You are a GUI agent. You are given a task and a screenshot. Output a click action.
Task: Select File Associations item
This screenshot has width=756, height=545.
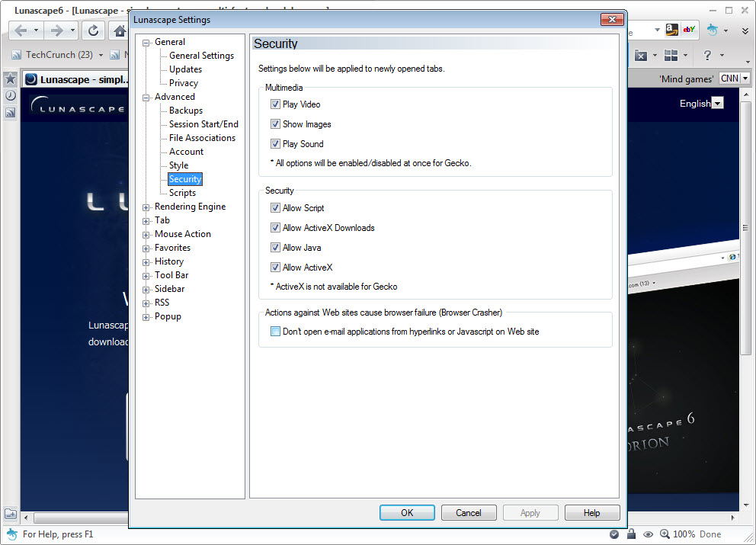pos(202,138)
